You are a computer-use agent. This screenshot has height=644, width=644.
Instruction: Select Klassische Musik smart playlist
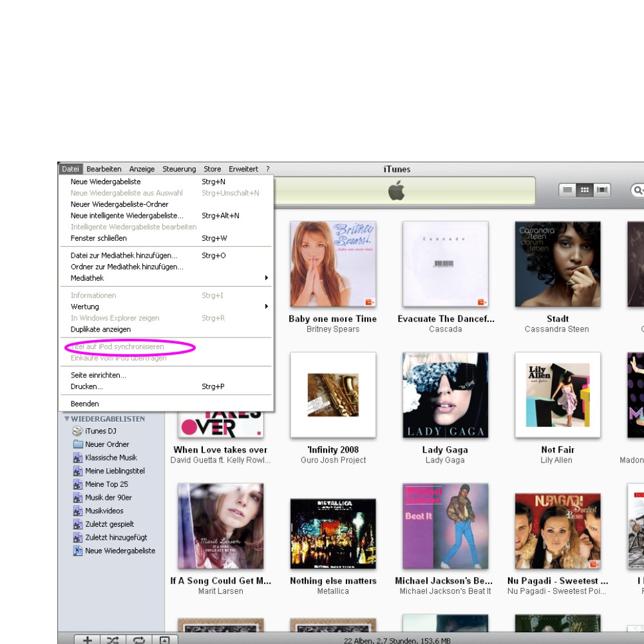[x=105, y=457]
